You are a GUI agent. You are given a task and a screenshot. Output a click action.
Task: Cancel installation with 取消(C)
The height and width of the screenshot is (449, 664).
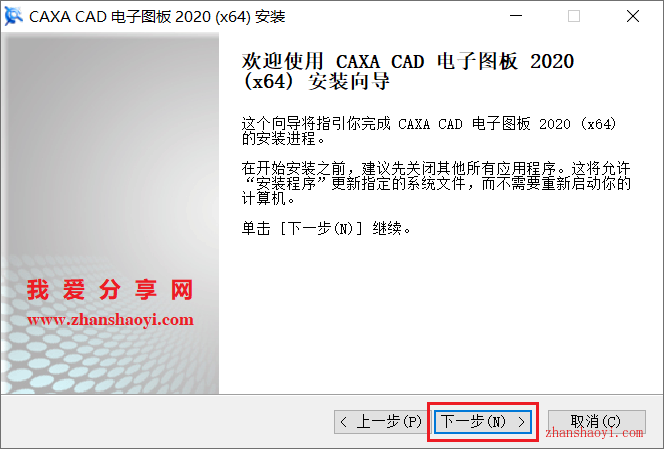597,422
